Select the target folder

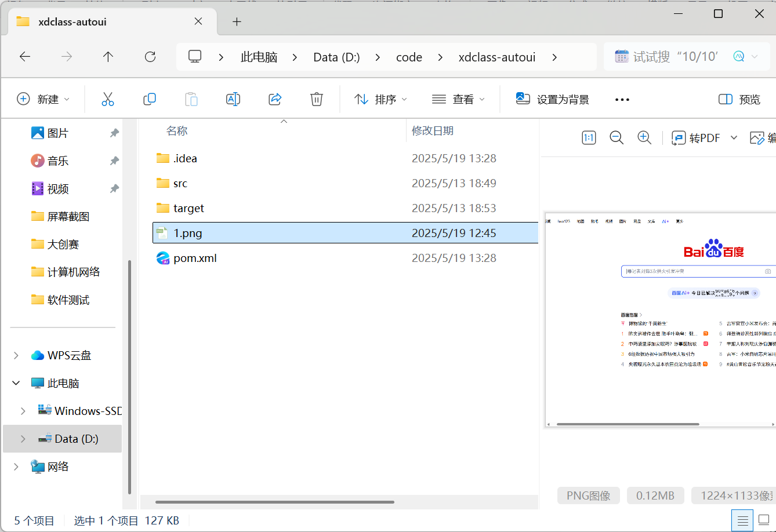click(345, 208)
